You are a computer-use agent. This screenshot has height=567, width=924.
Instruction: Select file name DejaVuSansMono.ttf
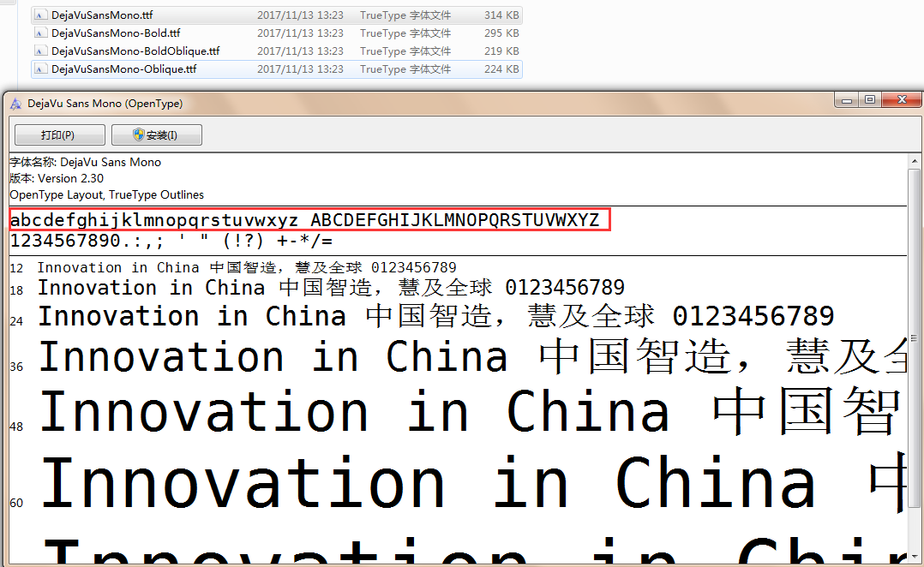click(x=102, y=15)
